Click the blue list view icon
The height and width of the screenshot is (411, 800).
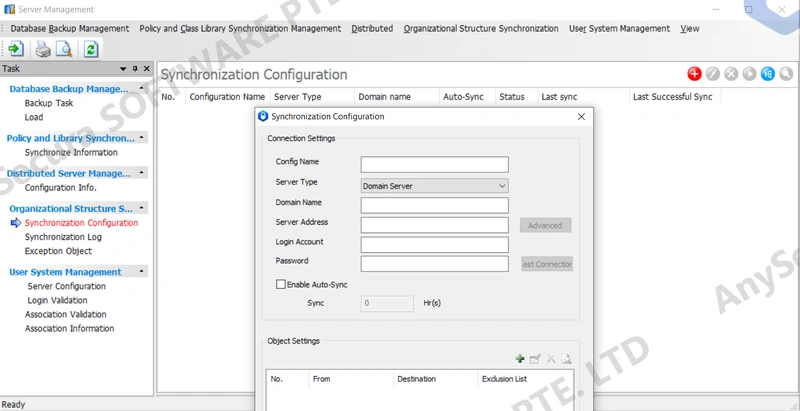768,74
